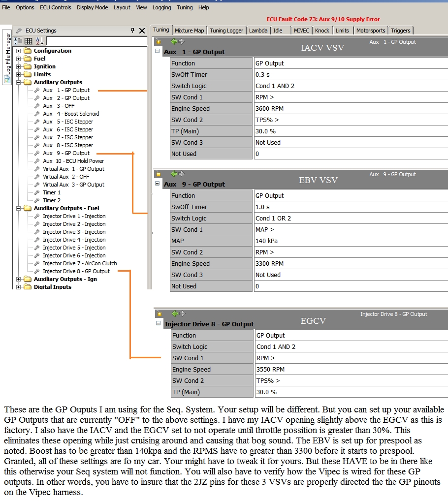This screenshot has height=501, width=448.
Task: Open the ECU Controls menu
Action: point(52,7)
